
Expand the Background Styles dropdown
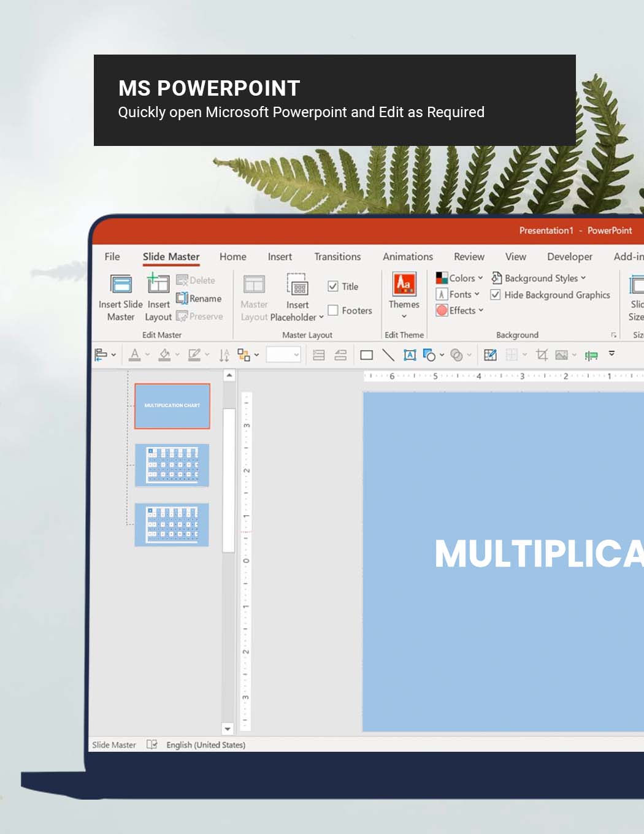tap(540, 278)
